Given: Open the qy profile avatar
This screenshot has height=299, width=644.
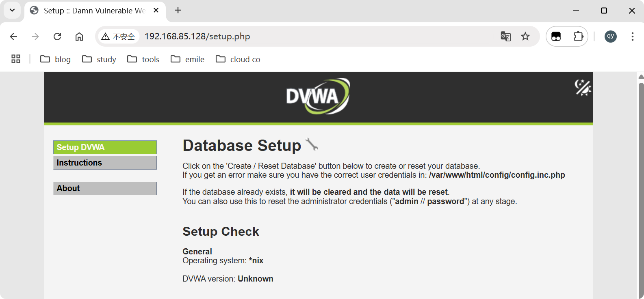Looking at the screenshot, I should click(x=610, y=37).
